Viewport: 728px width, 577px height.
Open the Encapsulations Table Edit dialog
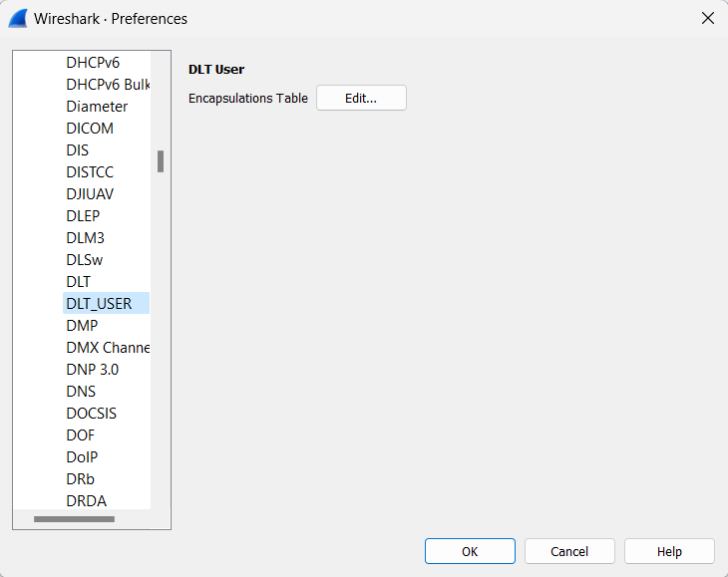click(361, 98)
